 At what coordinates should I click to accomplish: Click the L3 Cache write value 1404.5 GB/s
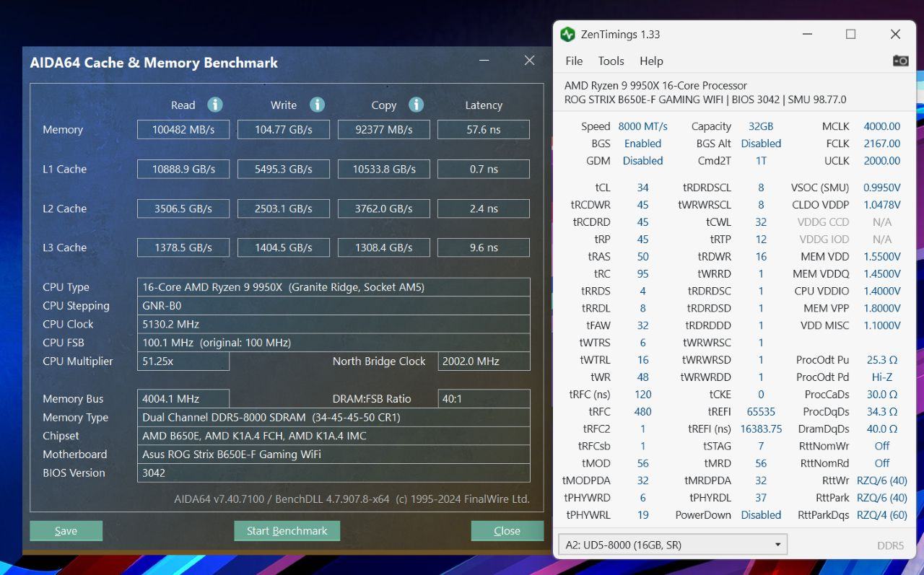(284, 247)
